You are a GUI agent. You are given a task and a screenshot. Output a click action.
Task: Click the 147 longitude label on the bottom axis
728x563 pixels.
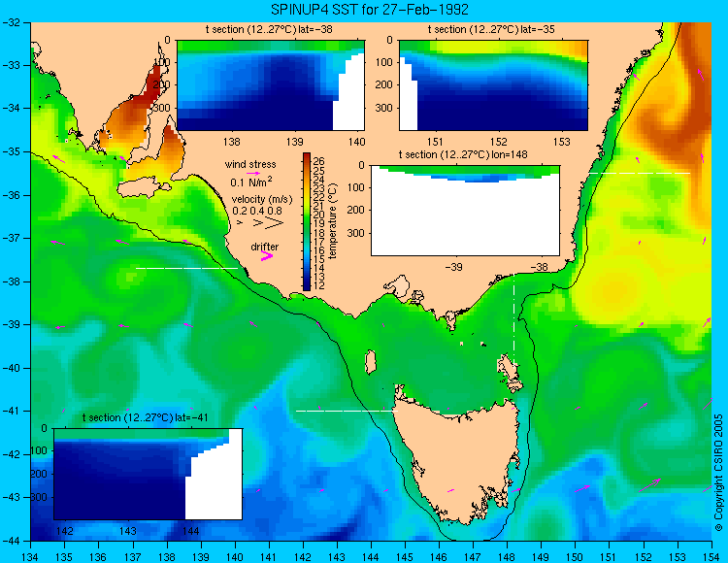[473, 557]
